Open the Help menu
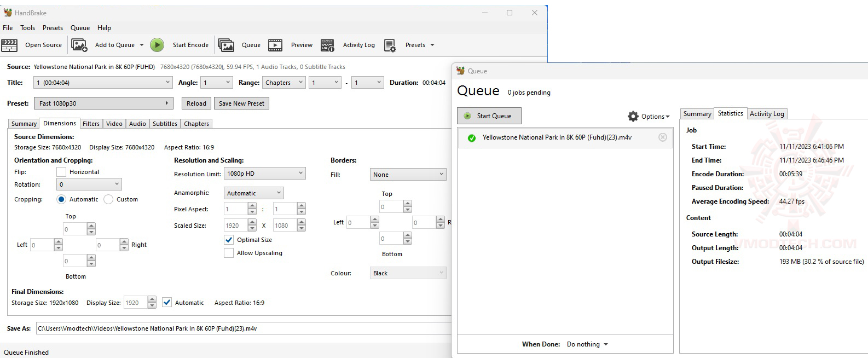 pyautogui.click(x=104, y=28)
